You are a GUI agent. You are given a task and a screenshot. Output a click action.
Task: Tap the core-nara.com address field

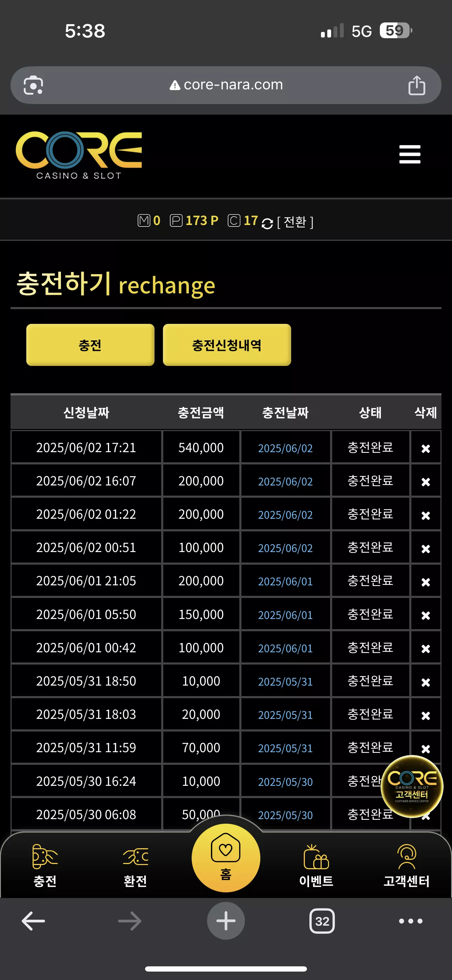point(226,85)
